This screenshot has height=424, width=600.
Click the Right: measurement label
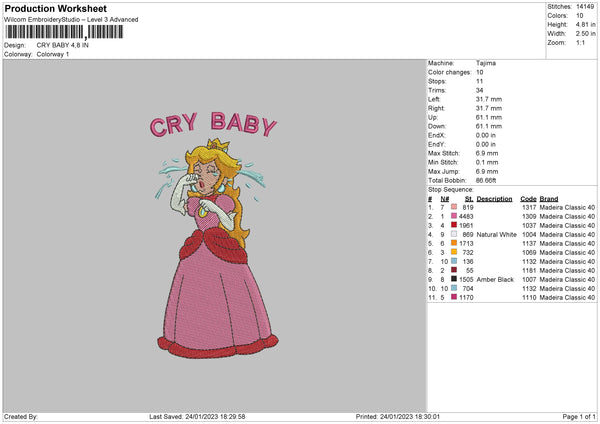pos(436,108)
